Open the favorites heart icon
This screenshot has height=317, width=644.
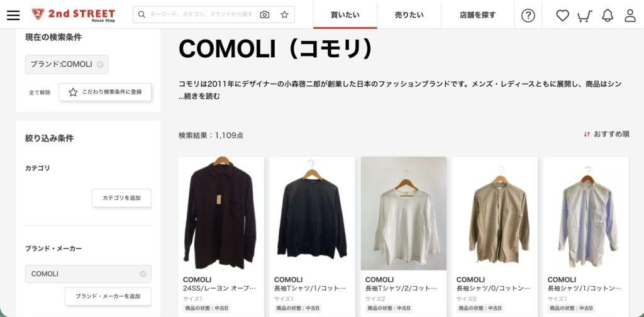pos(562,15)
